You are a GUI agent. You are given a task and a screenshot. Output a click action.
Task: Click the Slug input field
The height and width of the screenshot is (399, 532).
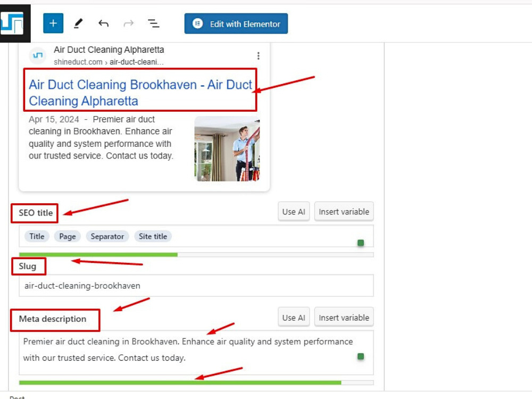[x=196, y=286]
